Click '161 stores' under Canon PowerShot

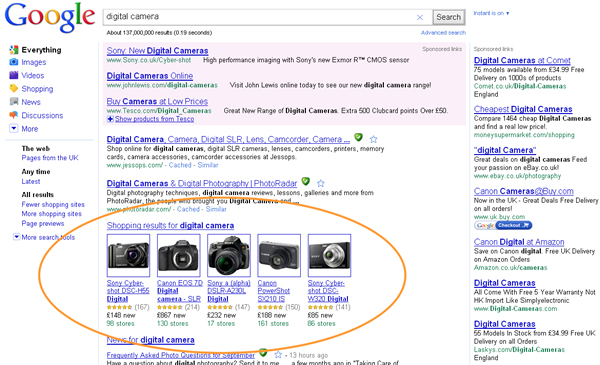point(273,324)
